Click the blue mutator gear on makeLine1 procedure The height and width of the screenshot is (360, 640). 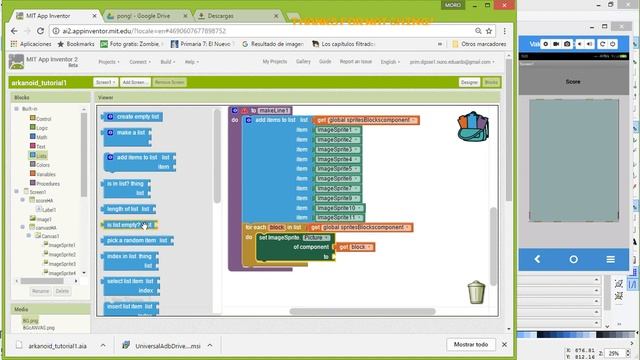[234, 110]
